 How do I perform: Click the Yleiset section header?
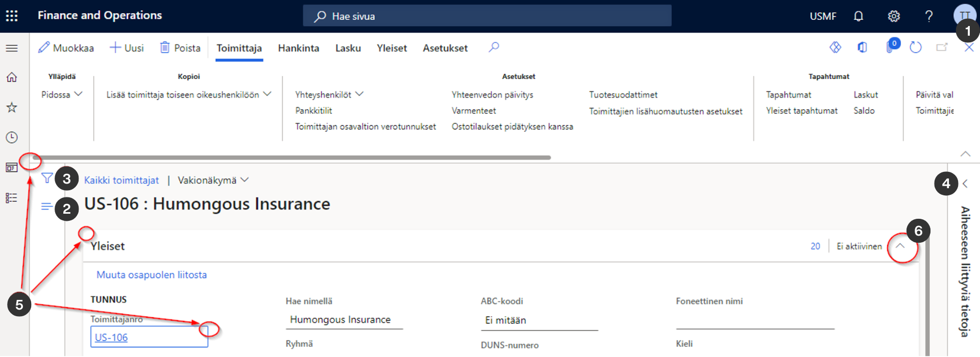click(108, 246)
